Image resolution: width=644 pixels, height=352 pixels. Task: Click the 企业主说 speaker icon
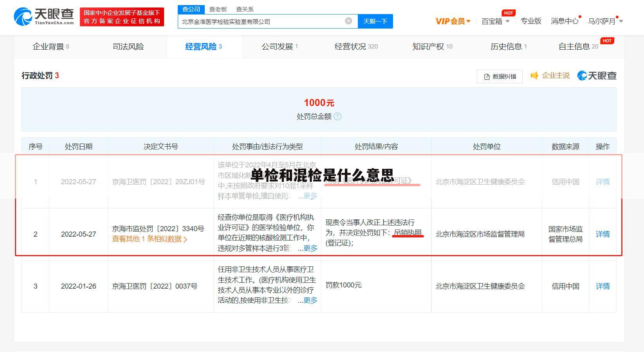point(534,75)
